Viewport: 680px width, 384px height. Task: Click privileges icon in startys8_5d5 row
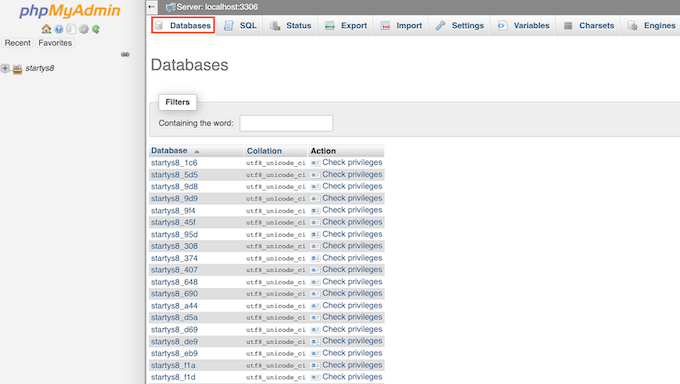coord(315,175)
